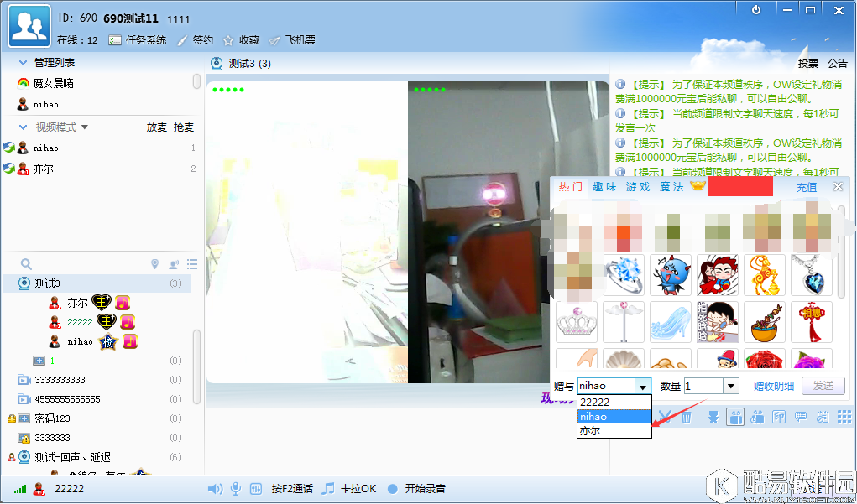Select the highlighted gift box icon

736,417
